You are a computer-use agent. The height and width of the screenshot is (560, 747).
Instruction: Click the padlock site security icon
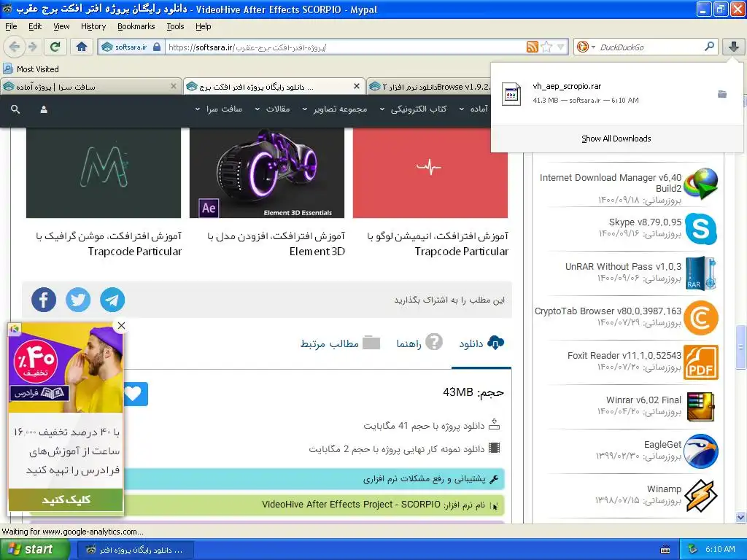pos(157,47)
